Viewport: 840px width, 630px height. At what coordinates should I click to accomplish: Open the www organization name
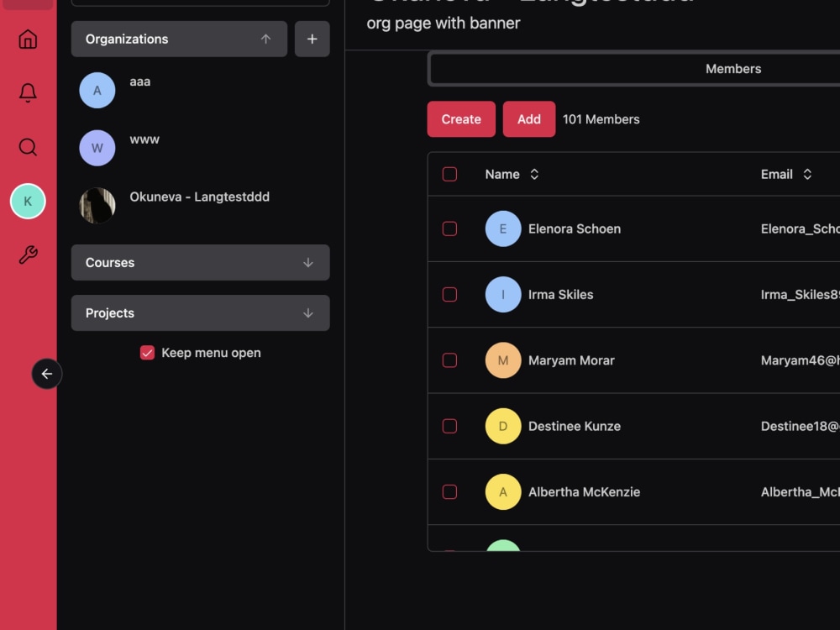[144, 139]
